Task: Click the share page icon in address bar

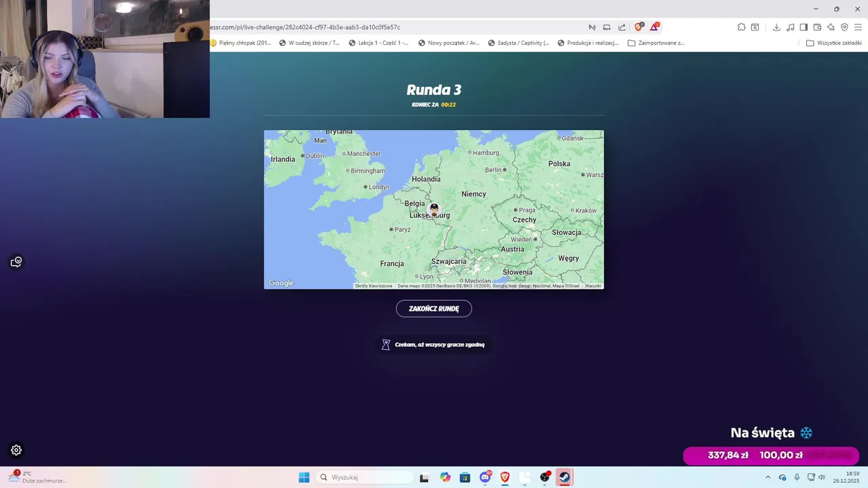Action: 622,27
